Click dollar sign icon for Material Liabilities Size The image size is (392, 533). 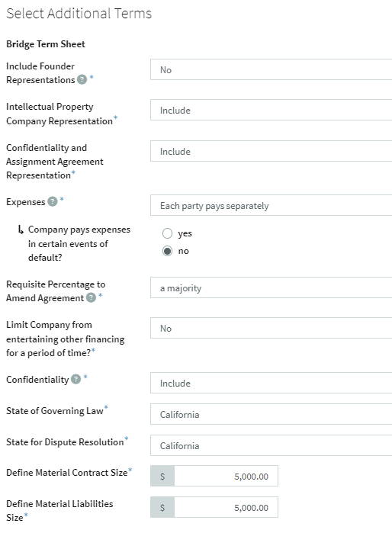[162, 507]
